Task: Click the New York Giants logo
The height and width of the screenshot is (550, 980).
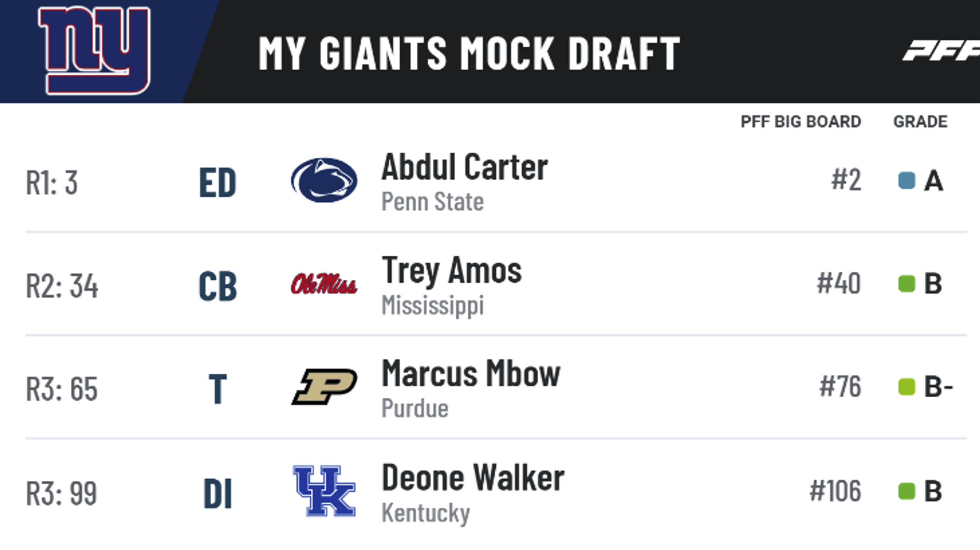Action: (x=94, y=50)
